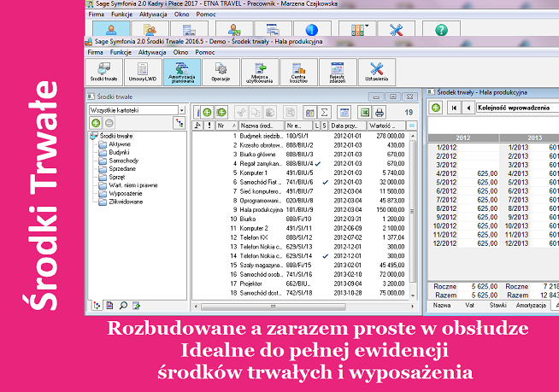Export list with Excel icon

pyautogui.click(x=365, y=113)
